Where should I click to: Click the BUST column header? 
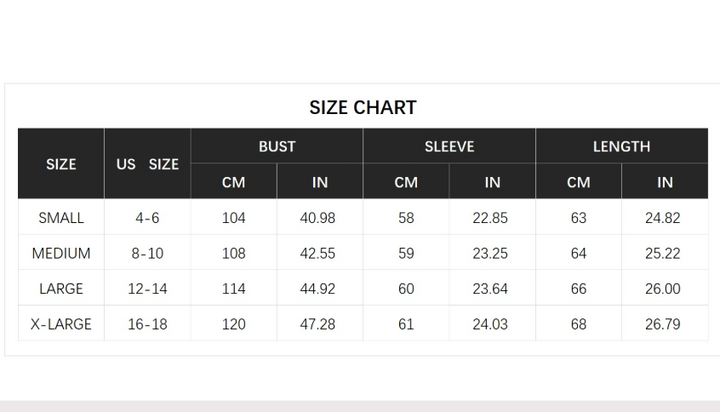[277, 147]
